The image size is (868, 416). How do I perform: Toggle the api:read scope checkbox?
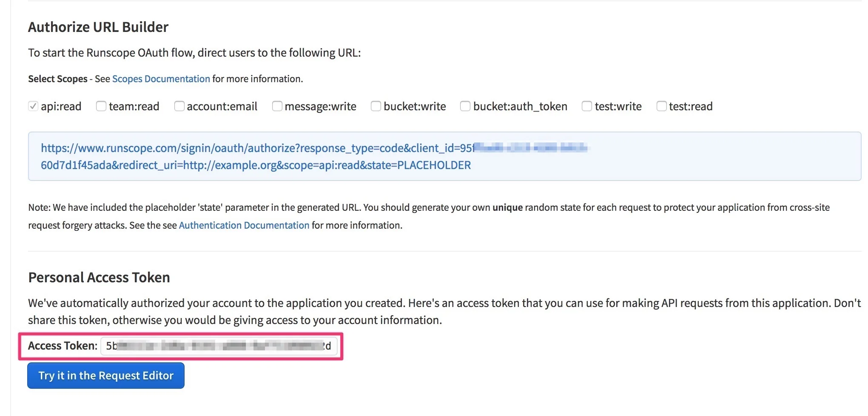tap(33, 106)
